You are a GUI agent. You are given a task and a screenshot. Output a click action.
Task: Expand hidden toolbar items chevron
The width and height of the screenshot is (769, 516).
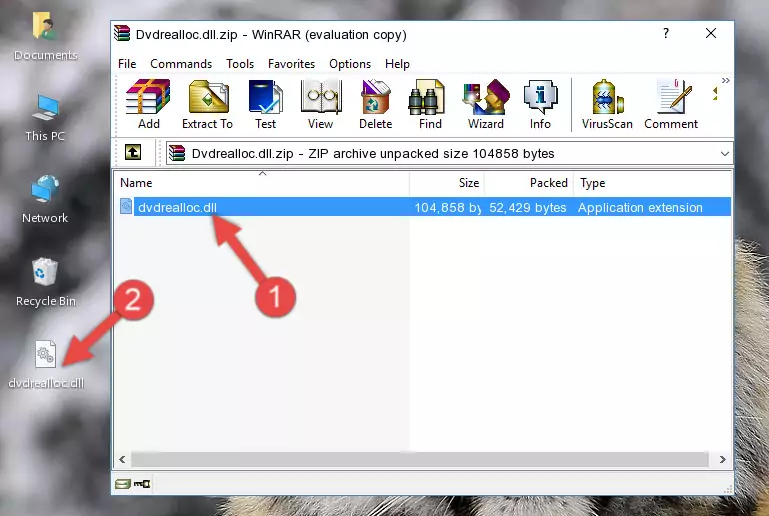[725, 80]
